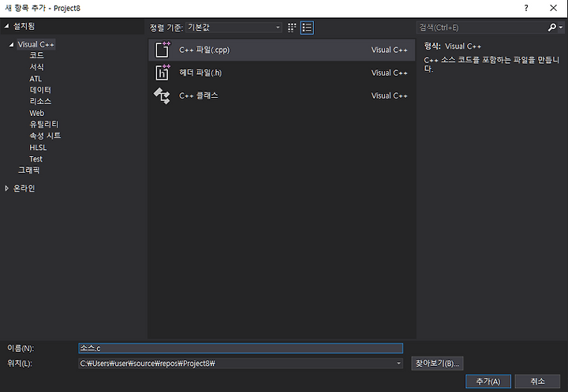The height and width of the screenshot is (392, 568).
Task: Open the 위치 path dropdown arrow
Action: 398,363
